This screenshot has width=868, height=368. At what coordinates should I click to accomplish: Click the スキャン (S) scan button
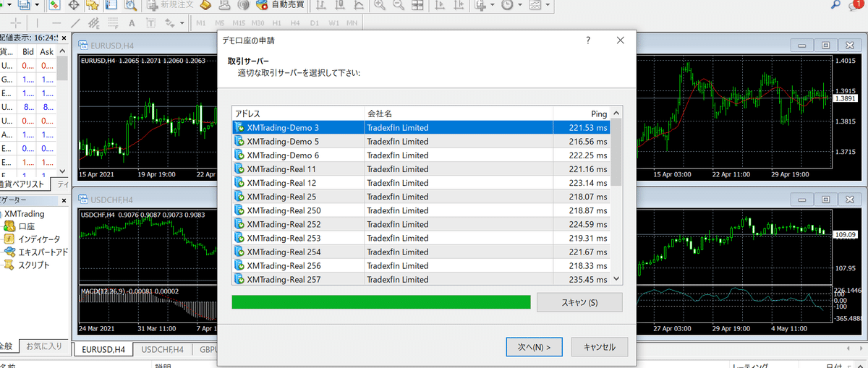click(x=579, y=302)
